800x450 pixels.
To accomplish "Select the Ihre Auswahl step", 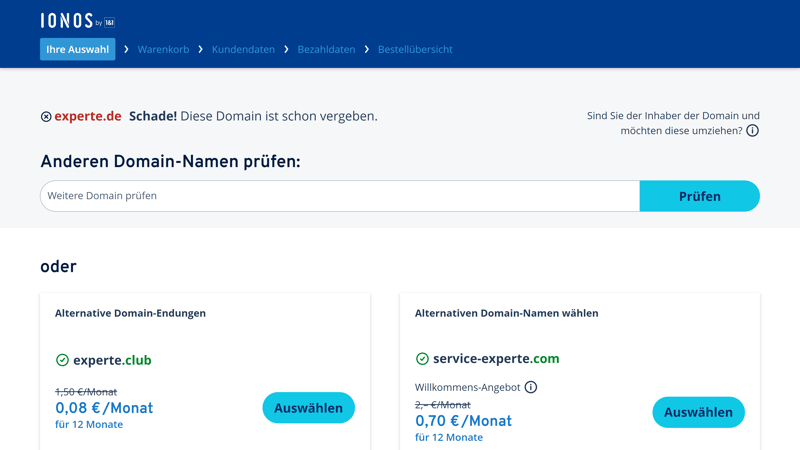I will coord(77,49).
